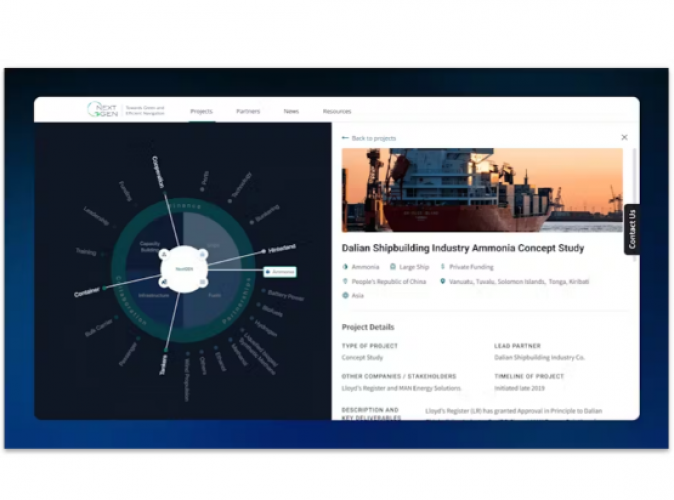
Task: Select the Hydrogen node
Action: (264, 327)
